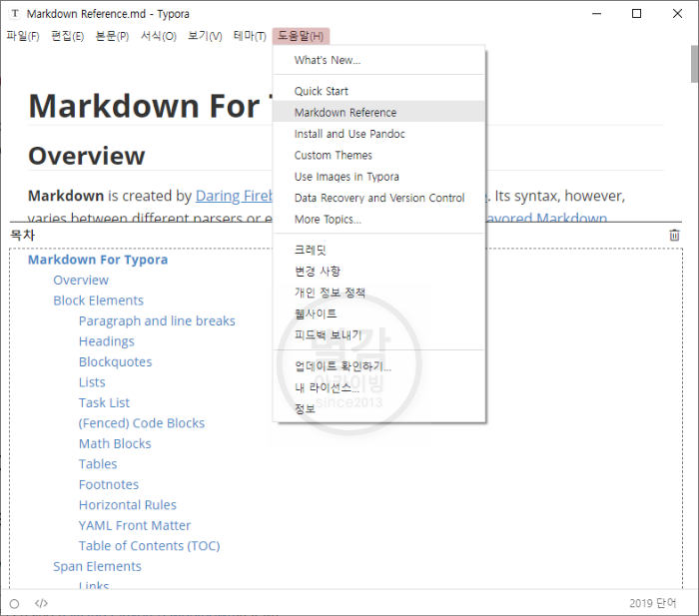The image size is (699, 616).
Task: Open Markdown Reference from Help menu
Action: (378, 113)
